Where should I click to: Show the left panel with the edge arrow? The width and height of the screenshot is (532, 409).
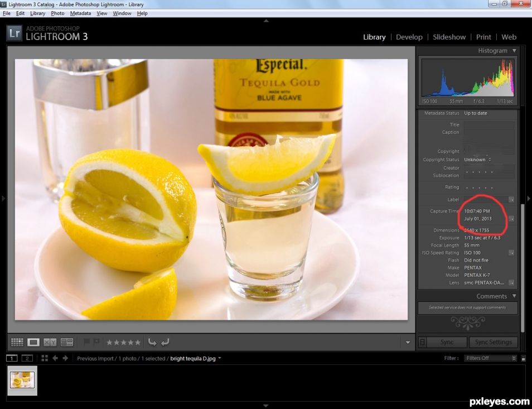pyautogui.click(x=3, y=198)
